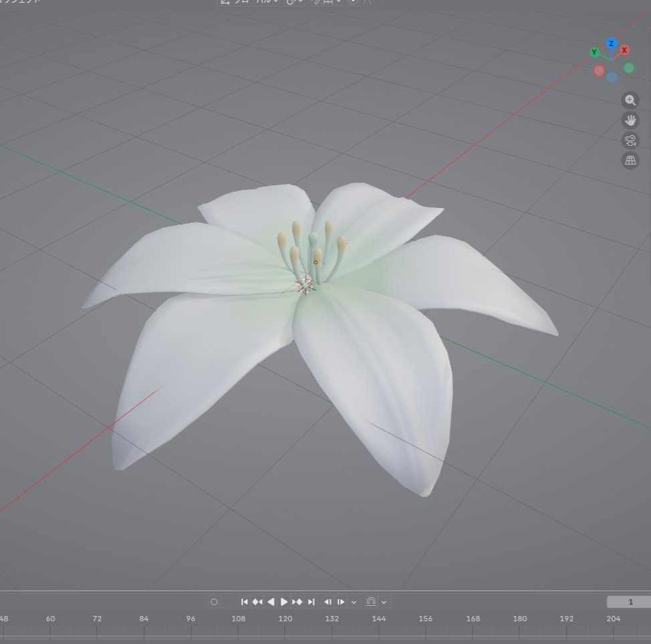
Task: Toggle the camera view button
Action: click(x=630, y=140)
